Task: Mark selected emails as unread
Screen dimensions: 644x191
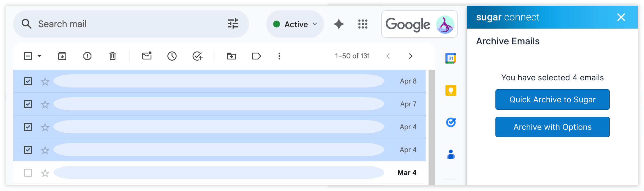Action: coord(147,56)
